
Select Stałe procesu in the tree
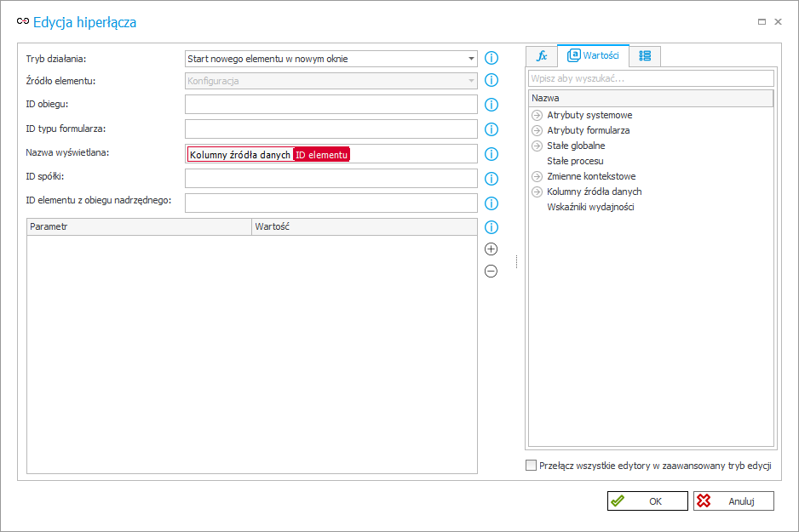point(575,161)
